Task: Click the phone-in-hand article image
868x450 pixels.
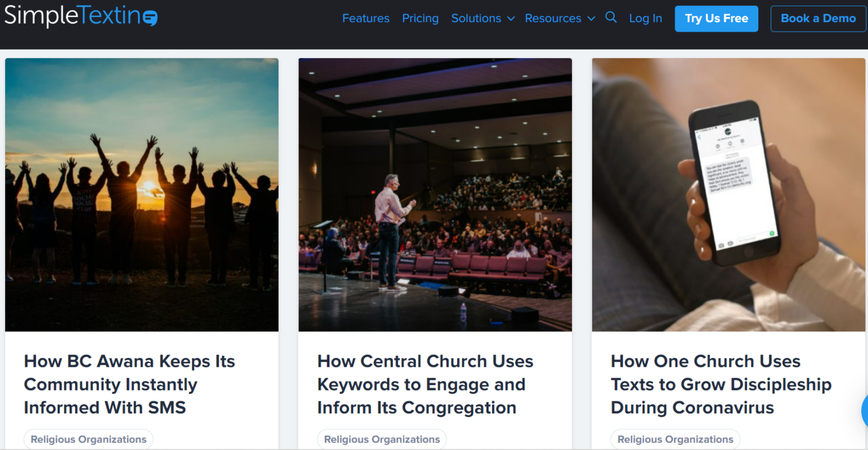Action: coord(729,194)
